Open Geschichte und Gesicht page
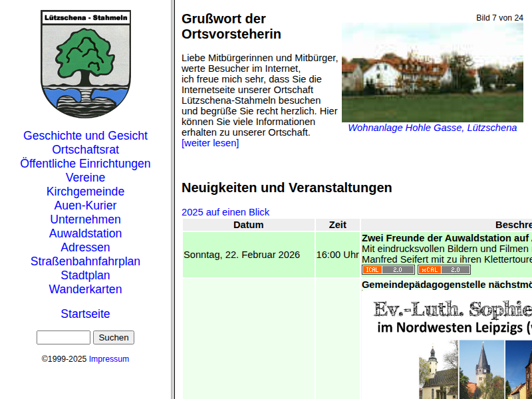Screen dimensions: 532x399 (85, 136)
